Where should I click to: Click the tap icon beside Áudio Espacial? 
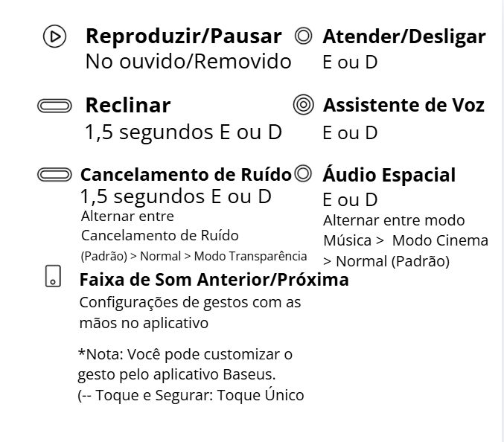click(x=302, y=175)
